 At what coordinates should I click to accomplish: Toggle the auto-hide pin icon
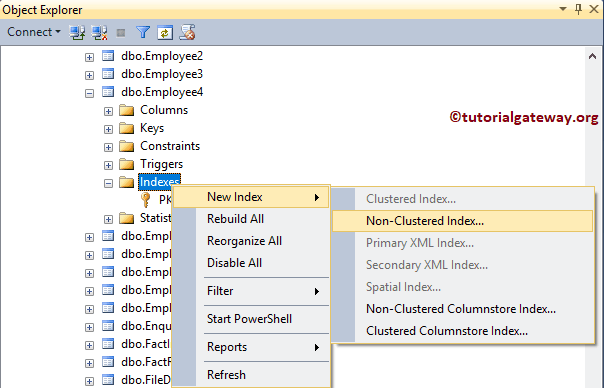click(578, 9)
